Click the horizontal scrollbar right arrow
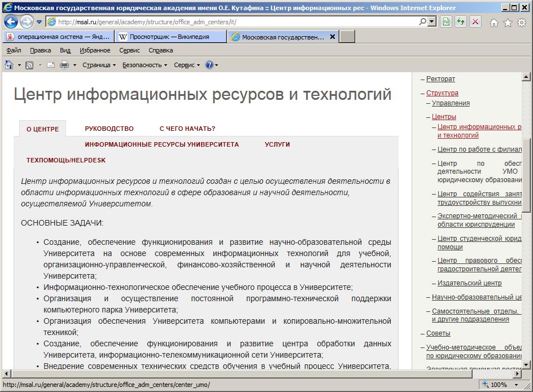This screenshot has width=533, height=392. pos(517,373)
